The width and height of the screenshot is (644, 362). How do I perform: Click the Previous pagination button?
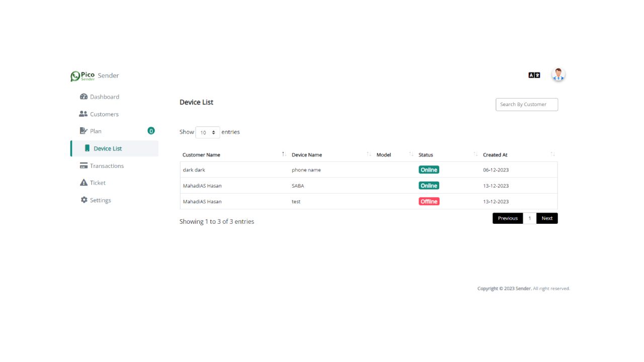pos(508,218)
